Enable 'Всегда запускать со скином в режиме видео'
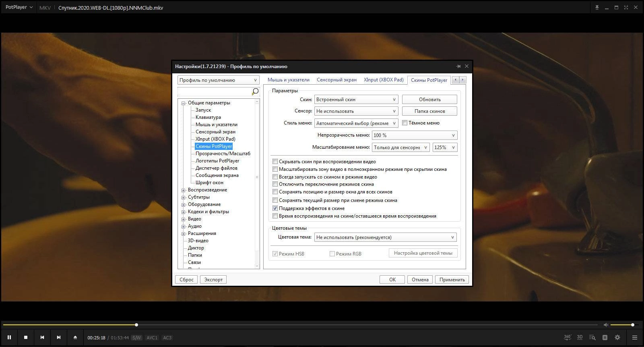 pos(275,177)
